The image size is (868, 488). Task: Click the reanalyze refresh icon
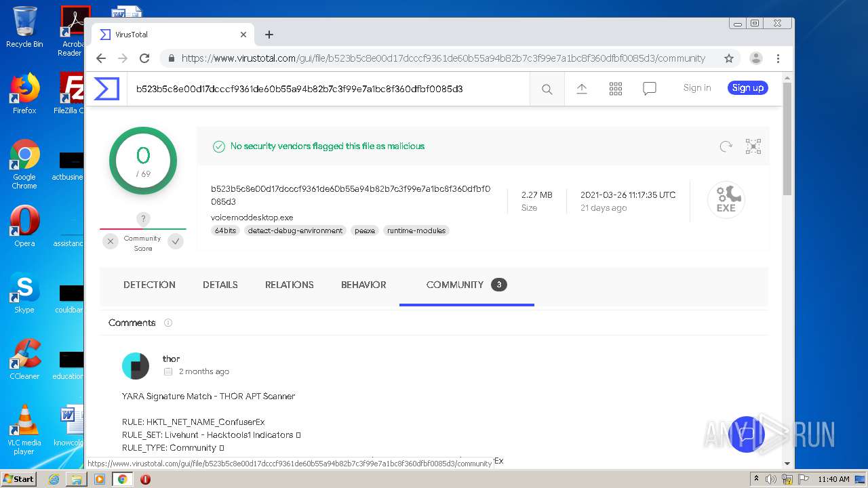726,146
